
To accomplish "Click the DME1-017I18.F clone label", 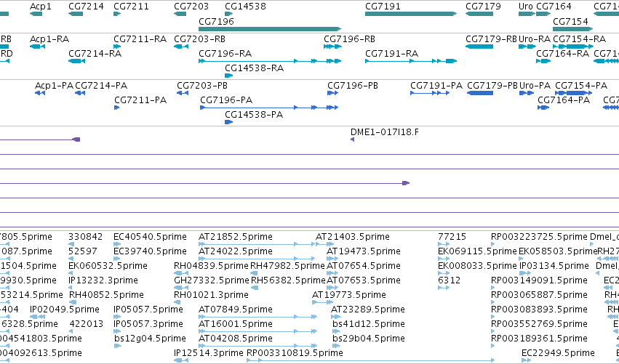I will coord(385,132).
